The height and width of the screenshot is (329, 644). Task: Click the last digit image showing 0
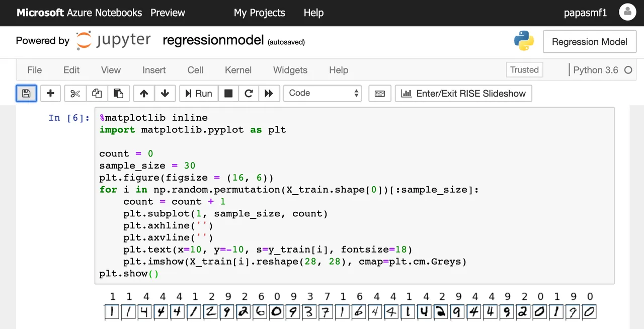click(x=589, y=312)
